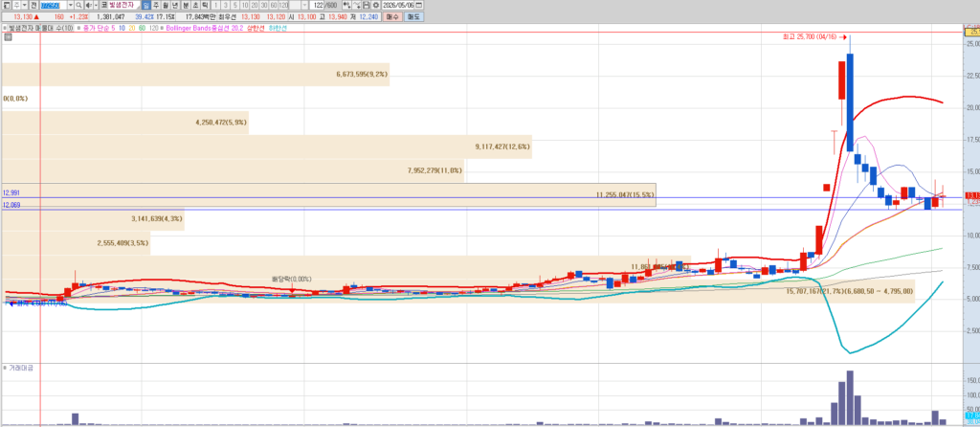The height and width of the screenshot is (427, 980).
Task: Select the 주 (weekly) period button
Action: tap(156, 5)
